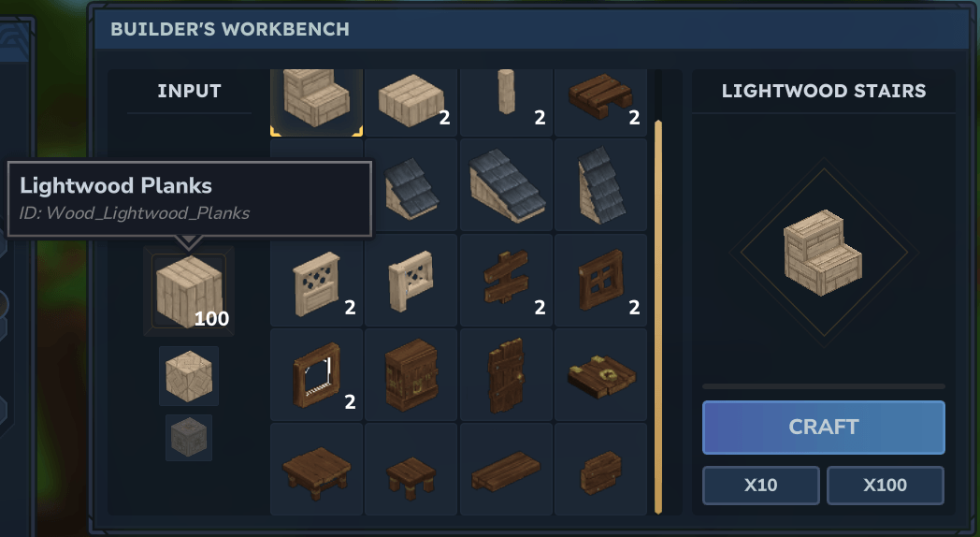This screenshot has height=537, width=980.
Task: Craft one hundred with X100 button
Action: (x=885, y=486)
